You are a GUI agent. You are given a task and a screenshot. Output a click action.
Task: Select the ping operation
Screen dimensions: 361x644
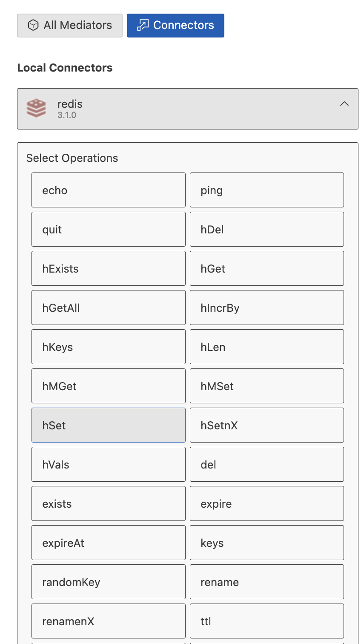(267, 190)
